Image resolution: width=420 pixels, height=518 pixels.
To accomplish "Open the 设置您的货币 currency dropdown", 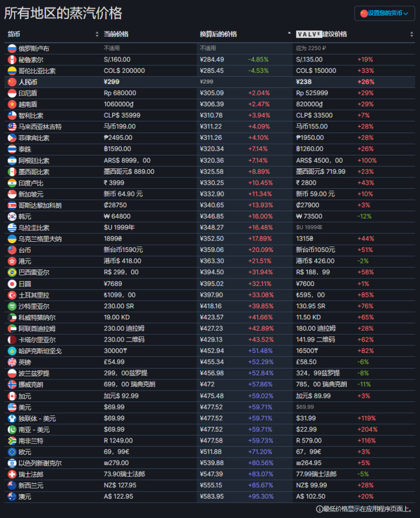I will tap(384, 13).
